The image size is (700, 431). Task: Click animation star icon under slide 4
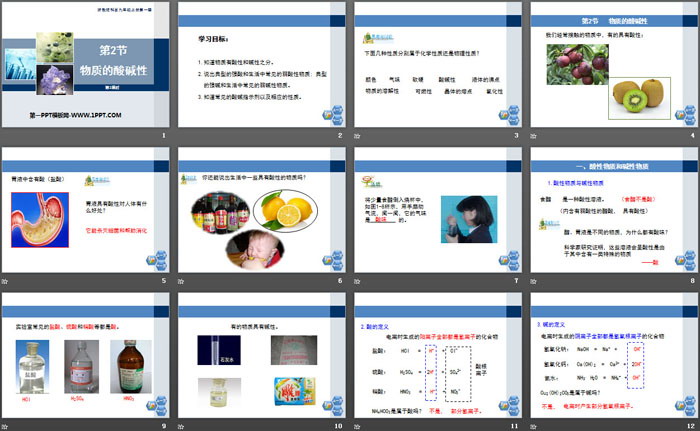click(533, 136)
